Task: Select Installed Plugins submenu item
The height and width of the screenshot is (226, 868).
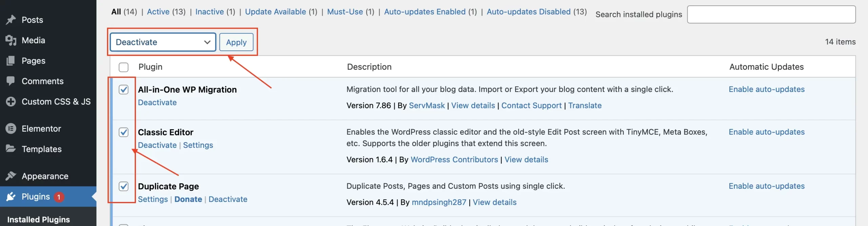Action: [x=39, y=220]
